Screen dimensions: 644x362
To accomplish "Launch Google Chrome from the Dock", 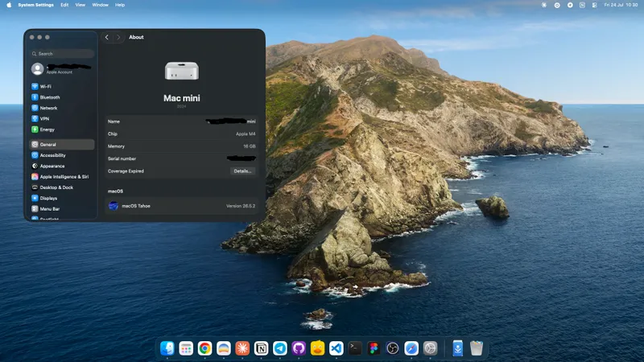I will point(204,348).
